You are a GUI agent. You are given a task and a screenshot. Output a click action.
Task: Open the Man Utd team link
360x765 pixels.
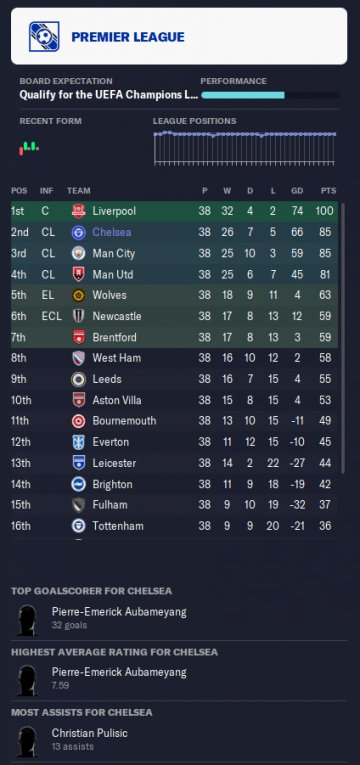tap(113, 274)
